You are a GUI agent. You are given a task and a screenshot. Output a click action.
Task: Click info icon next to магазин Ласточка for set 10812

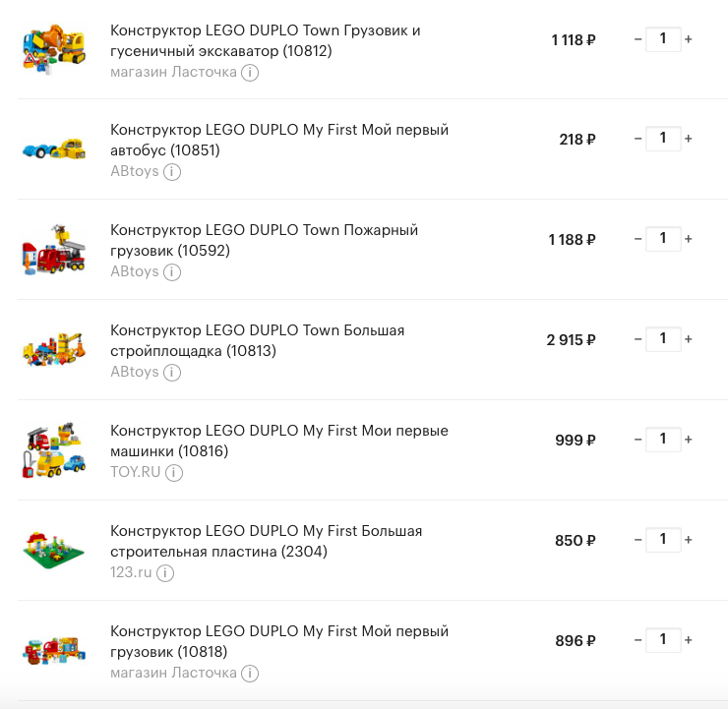point(250,72)
